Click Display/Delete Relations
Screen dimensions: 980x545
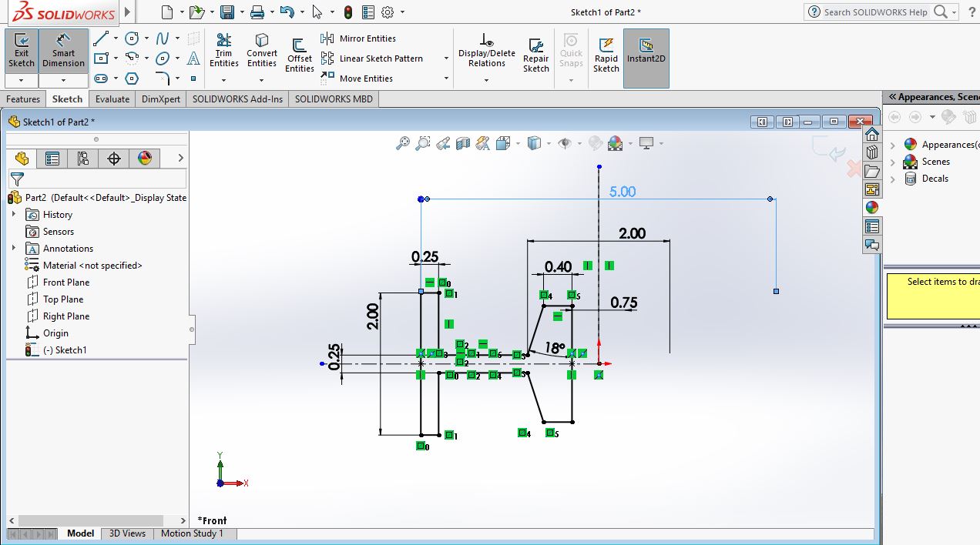click(x=487, y=51)
